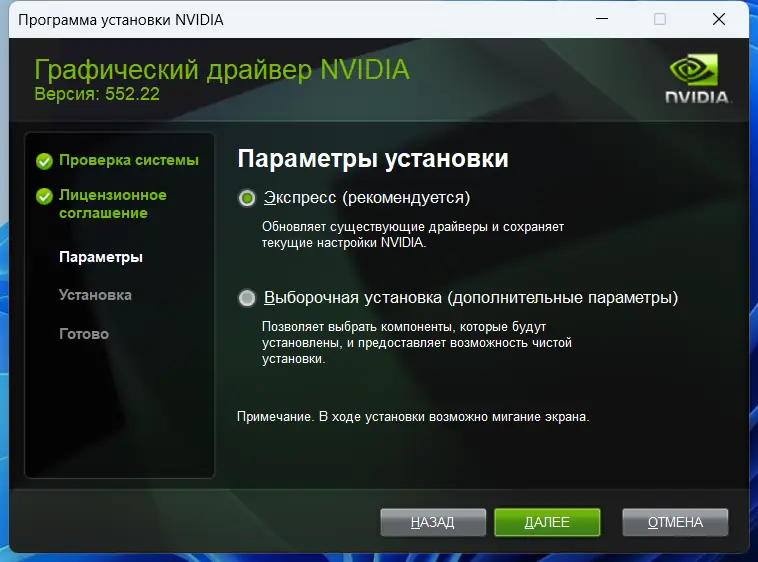Select the Готово step in sidebar
This screenshot has height=562, width=758.
(x=84, y=334)
